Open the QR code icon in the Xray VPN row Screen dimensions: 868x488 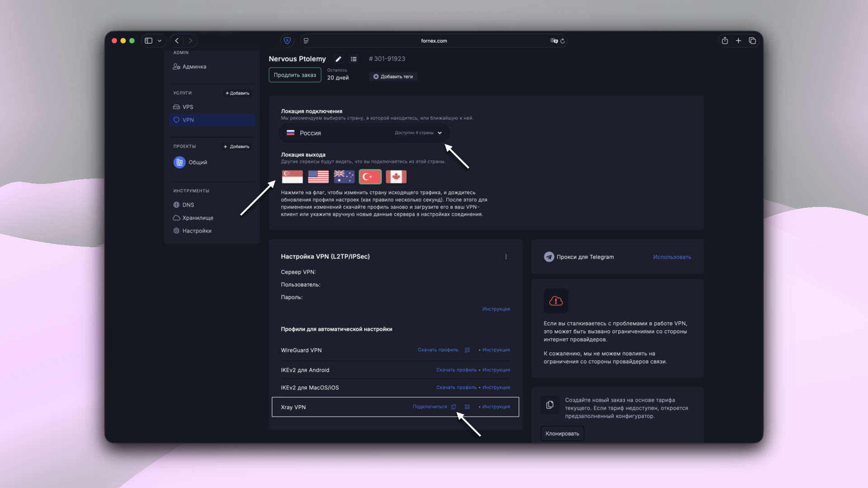(x=467, y=407)
